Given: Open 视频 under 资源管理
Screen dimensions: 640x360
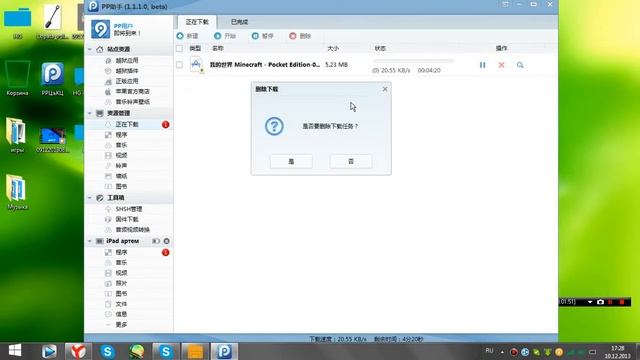Looking at the screenshot, I should tap(121, 155).
